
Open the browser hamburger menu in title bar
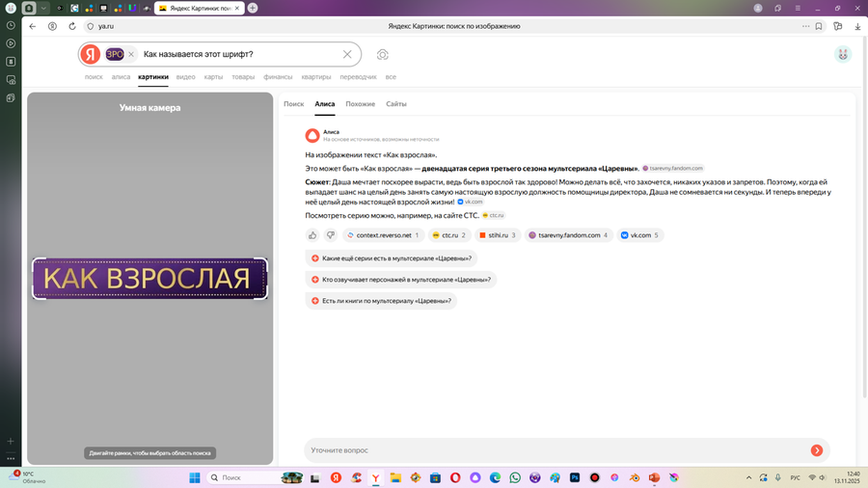tap(798, 8)
